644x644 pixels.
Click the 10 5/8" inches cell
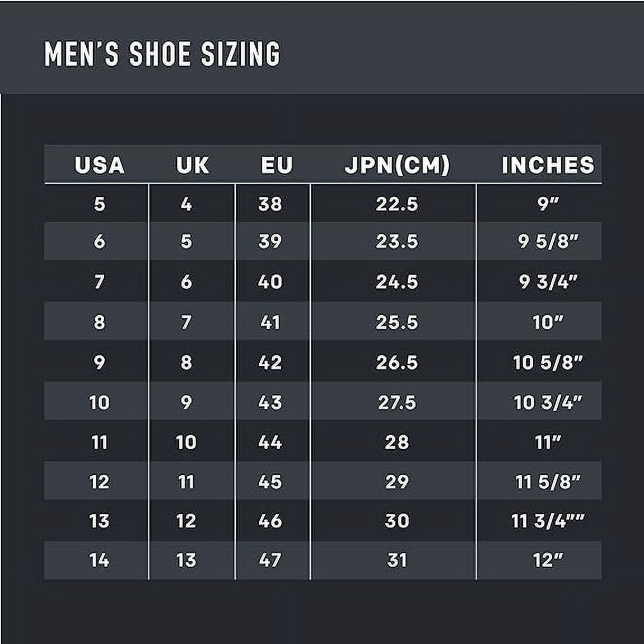pos(548,362)
